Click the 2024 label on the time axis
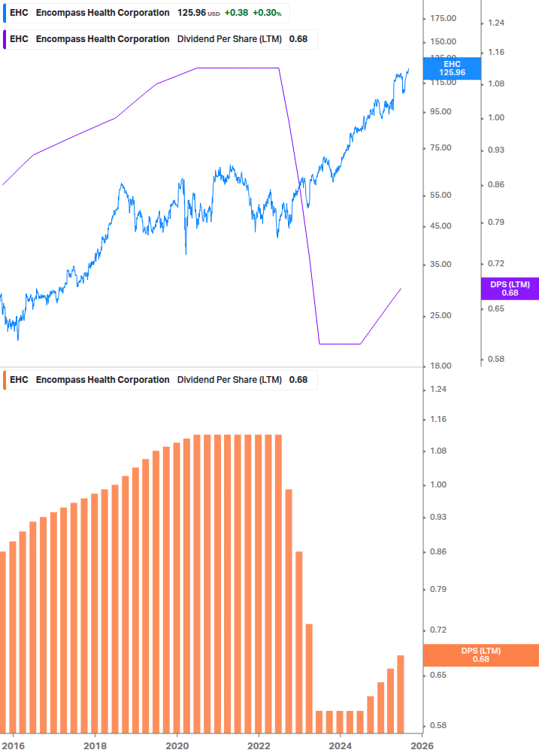The height and width of the screenshot is (756, 539). [x=340, y=746]
